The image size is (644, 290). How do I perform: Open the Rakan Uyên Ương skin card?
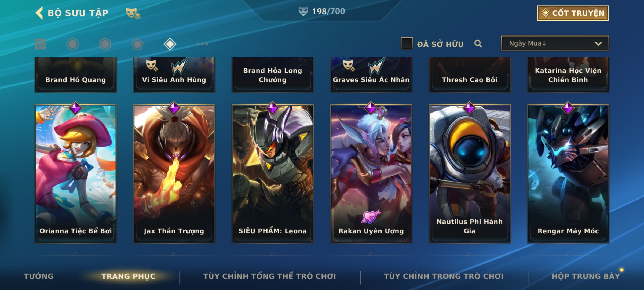[371, 174]
